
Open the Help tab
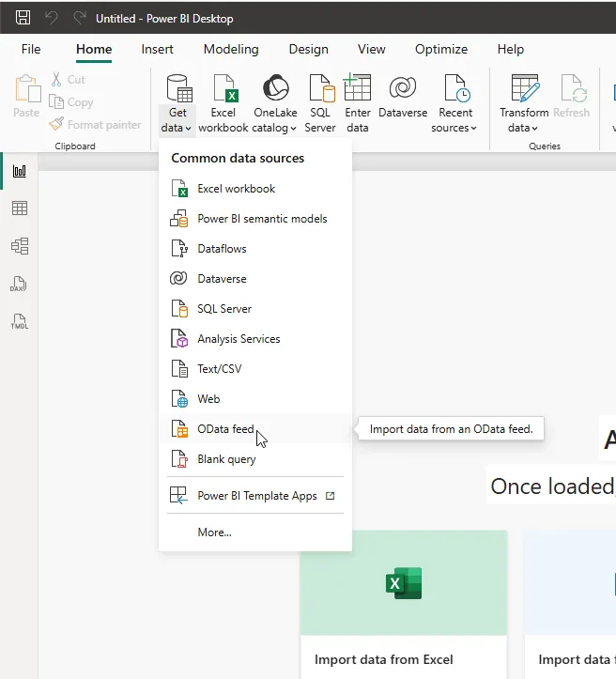click(511, 50)
